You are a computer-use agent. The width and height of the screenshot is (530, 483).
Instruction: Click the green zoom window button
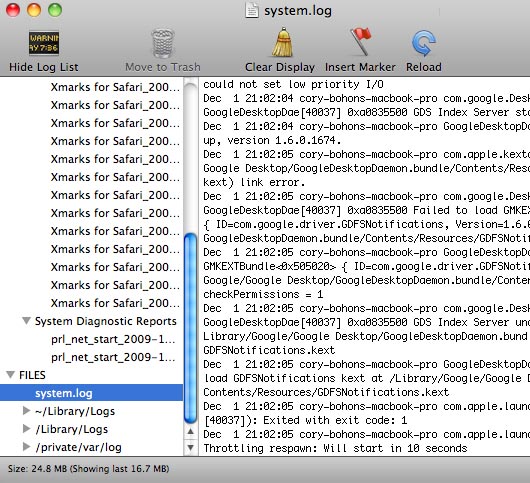55,10
